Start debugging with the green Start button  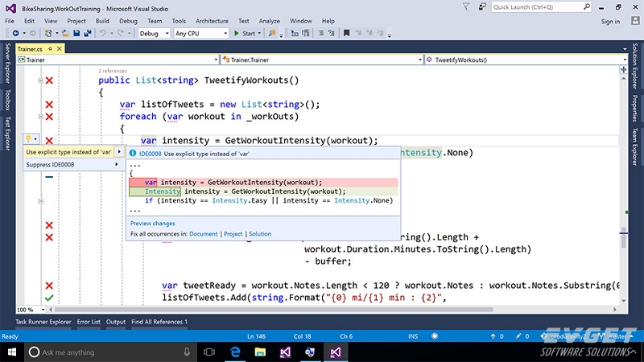(x=245, y=33)
